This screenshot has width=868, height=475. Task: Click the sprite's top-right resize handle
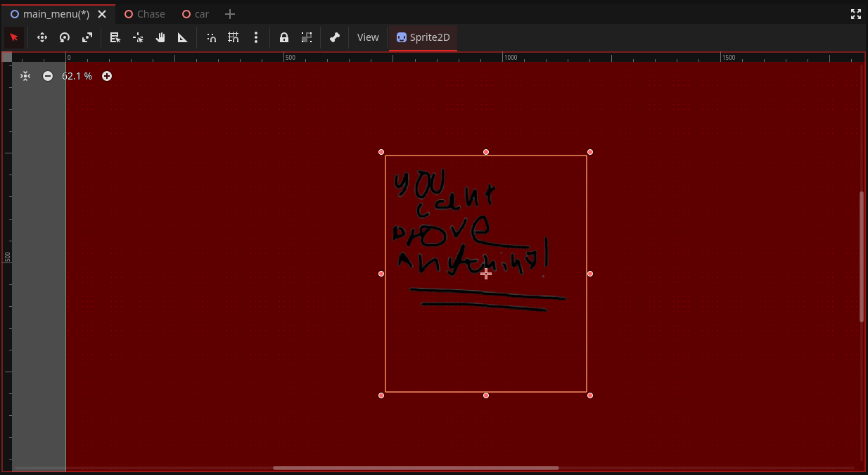point(590,152)
